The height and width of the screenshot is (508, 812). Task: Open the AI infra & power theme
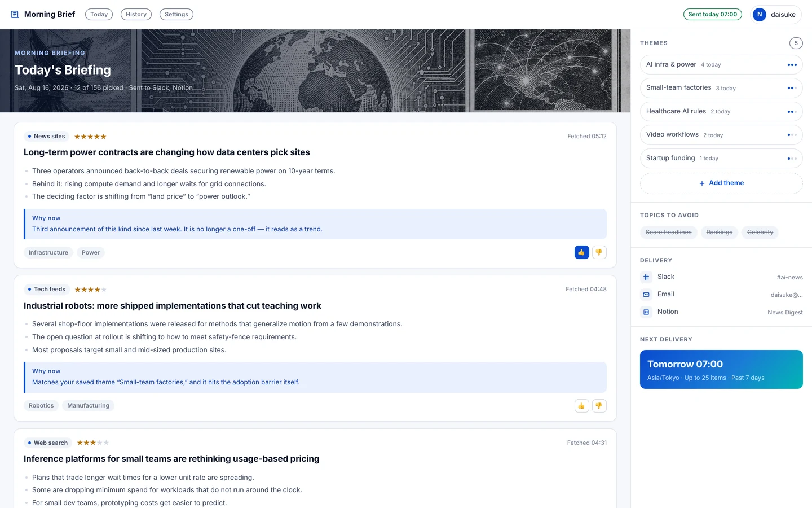[x=721, y=65]
